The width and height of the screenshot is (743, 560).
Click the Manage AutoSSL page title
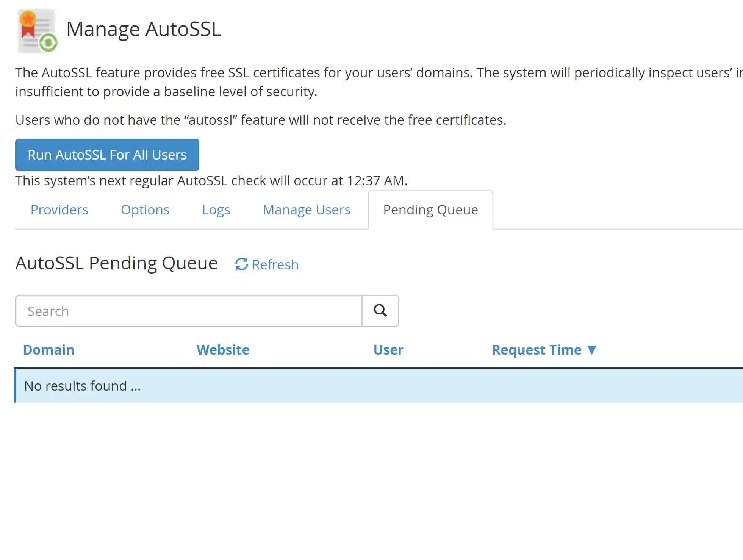click(x=143, y=29)
